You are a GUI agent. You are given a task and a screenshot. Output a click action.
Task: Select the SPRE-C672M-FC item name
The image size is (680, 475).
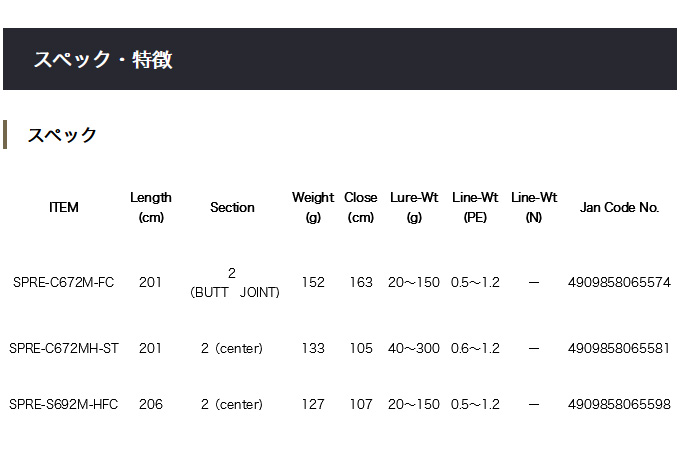click(x=63, y=283)
